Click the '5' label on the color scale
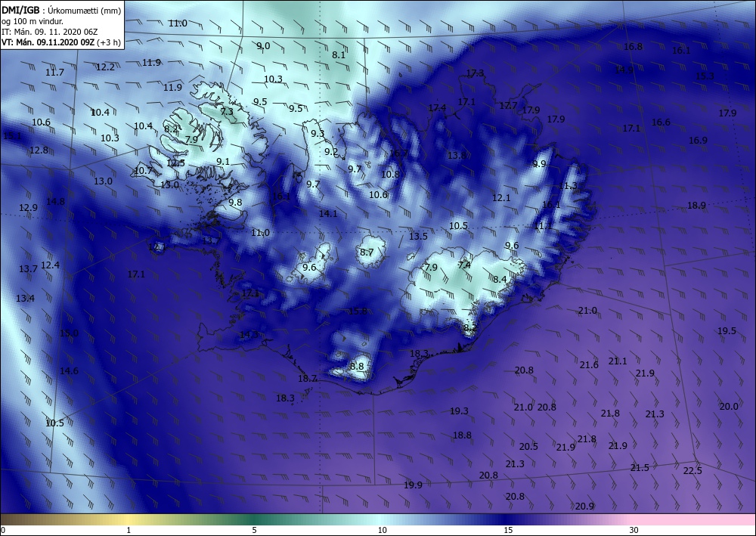Screen dimensions: 756x536 (254, 530)
